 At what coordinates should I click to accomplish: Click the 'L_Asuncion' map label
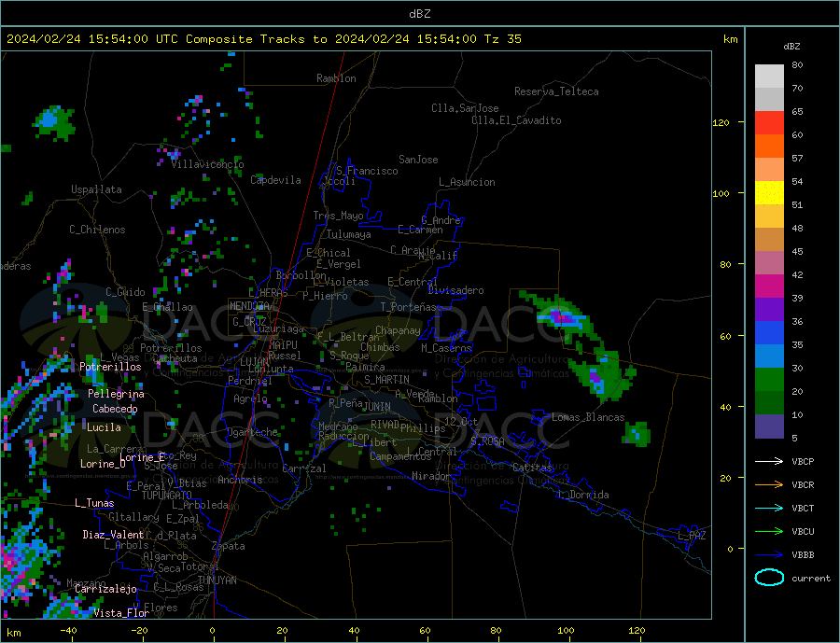pyautogui.click(x=467, y=182)
